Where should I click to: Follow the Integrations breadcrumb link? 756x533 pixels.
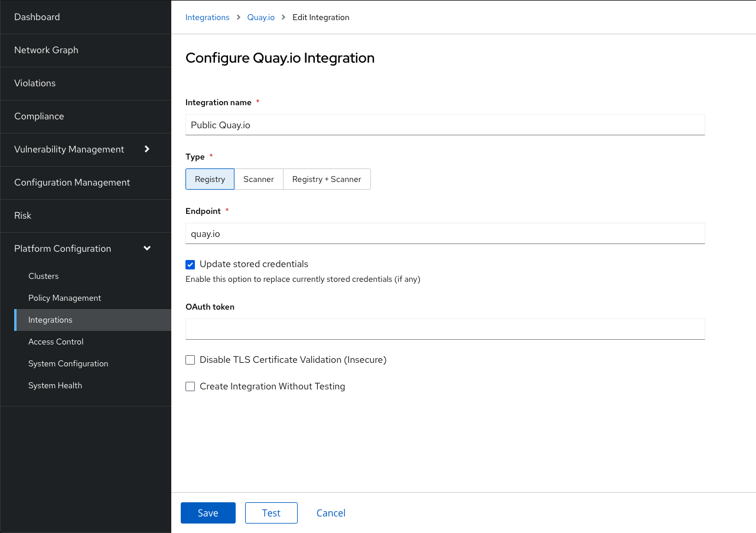(207, 17)
